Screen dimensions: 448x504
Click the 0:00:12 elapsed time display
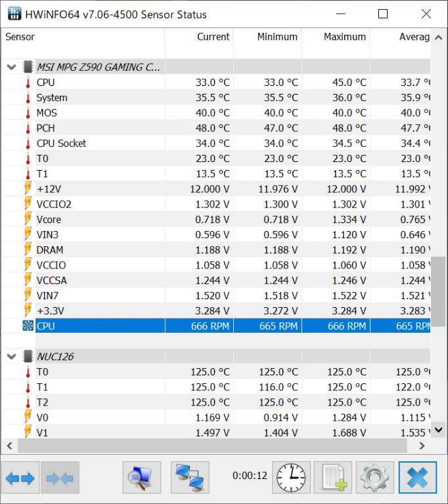coord(250,475)
